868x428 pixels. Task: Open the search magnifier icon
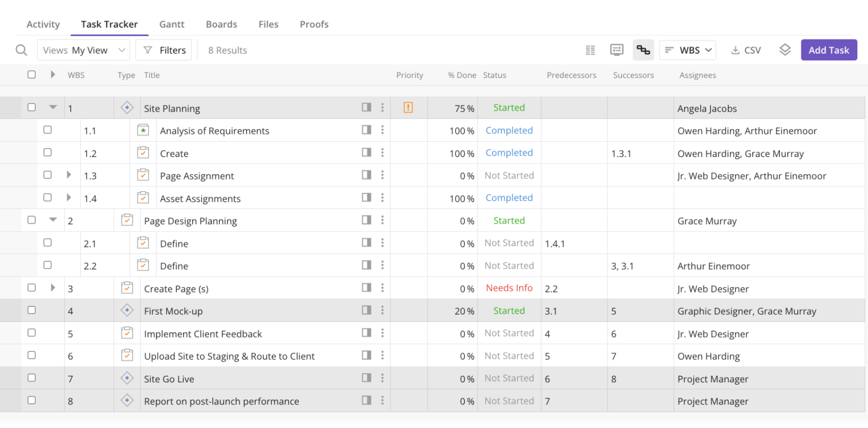click(x=21, y=50)
